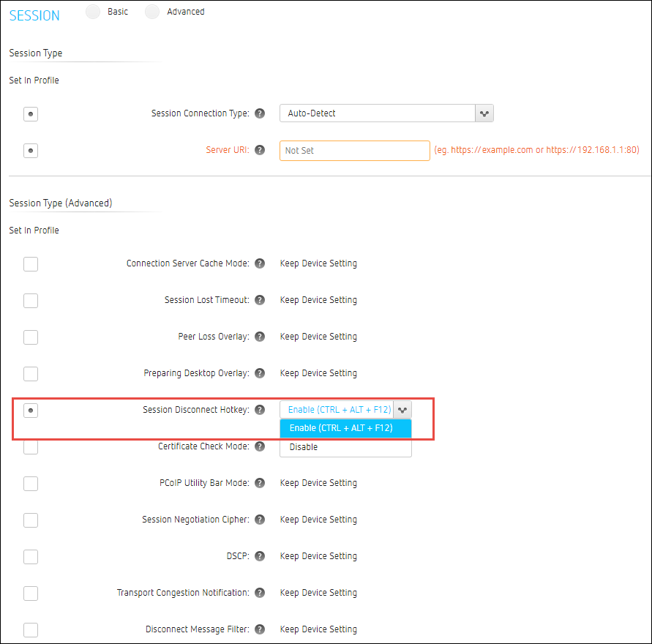Click Keep Device Setting for Disconnect Message Filter

tap(318, 629)
